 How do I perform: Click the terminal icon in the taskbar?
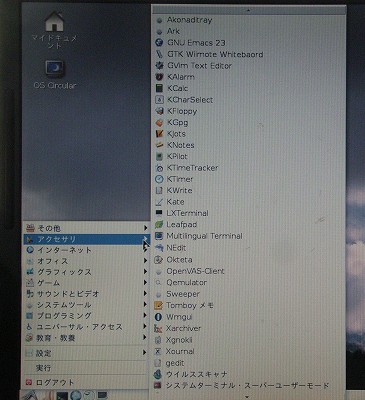pyautogui.click(x=62, y=396)
